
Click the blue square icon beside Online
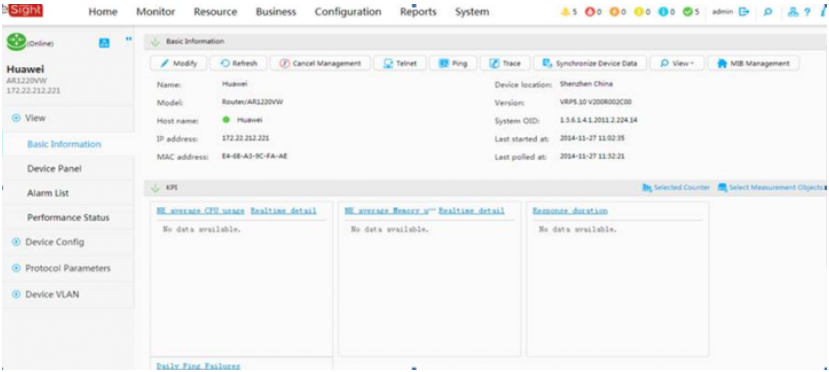[x=104, y=43]
